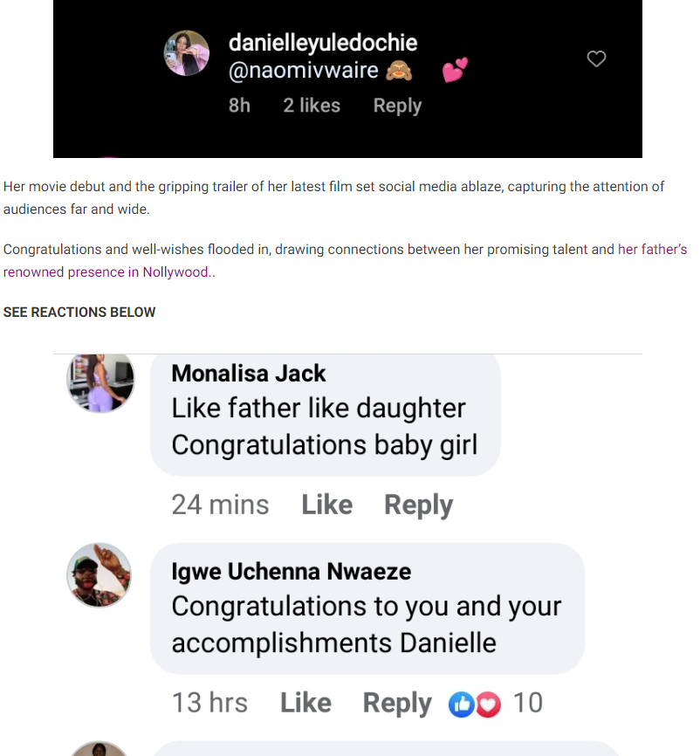The image size is (700, 756).
Task: Click the Igwe Uchenna Nwaeze commenter name
Action: pyautogui.click(x=292, y=572)
